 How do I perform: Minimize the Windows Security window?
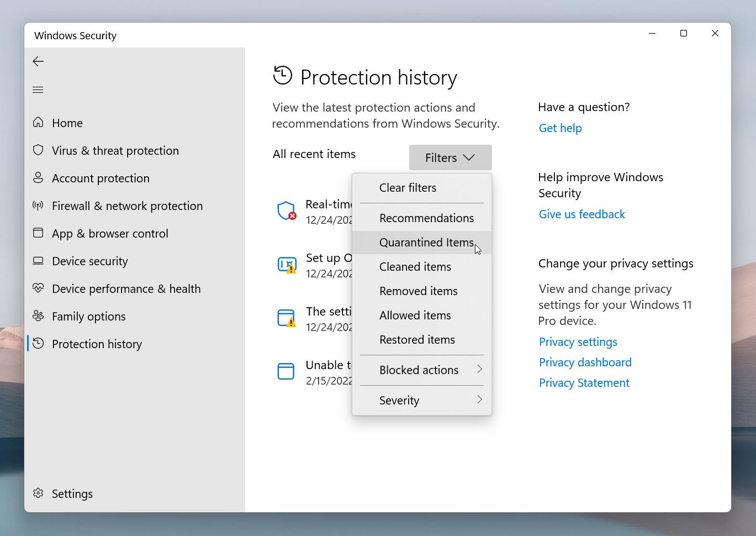click(x=652, y=33)
